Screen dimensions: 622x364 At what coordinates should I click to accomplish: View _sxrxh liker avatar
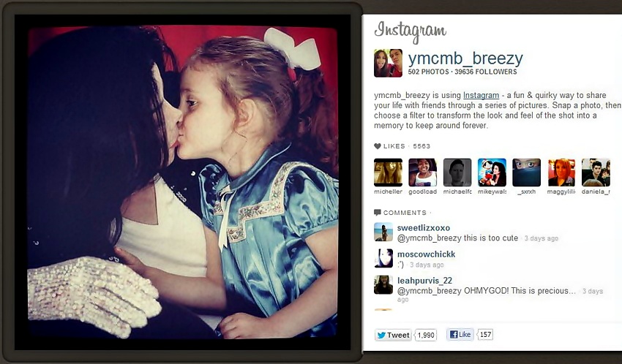526,172
